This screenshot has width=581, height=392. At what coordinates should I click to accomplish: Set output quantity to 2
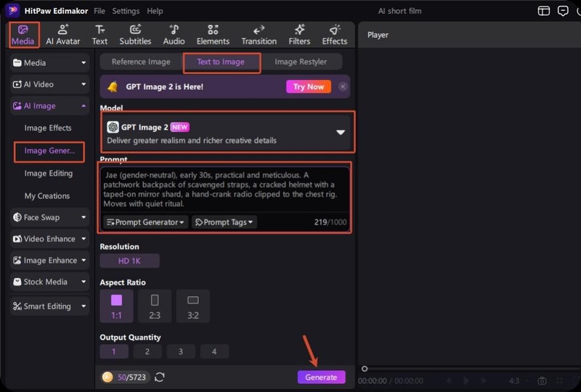click(x=147, y=351)
